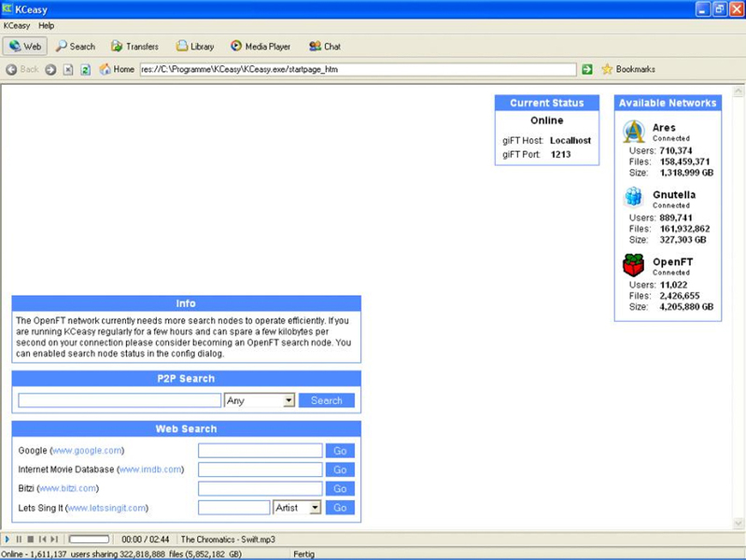The height and width of the screenshot is (560, 746).
Task: Click the Lets Sing It input field
Action: point(233,508)
